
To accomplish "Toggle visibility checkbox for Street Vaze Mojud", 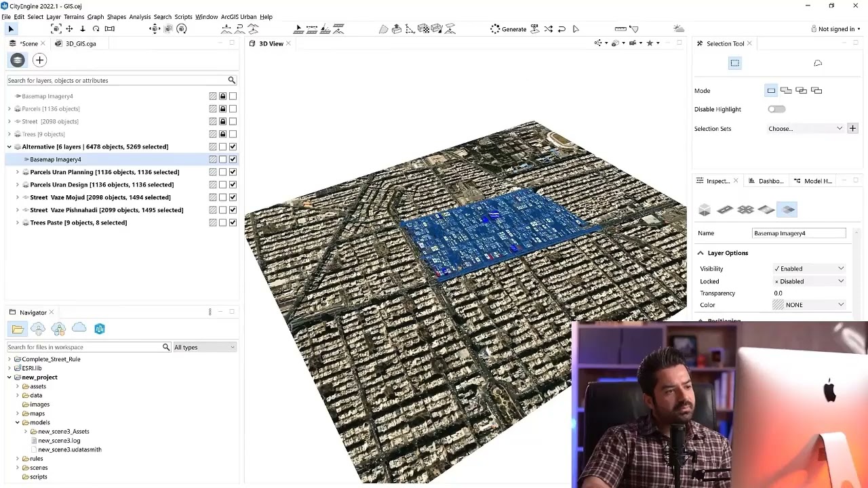I will (233, 197).
